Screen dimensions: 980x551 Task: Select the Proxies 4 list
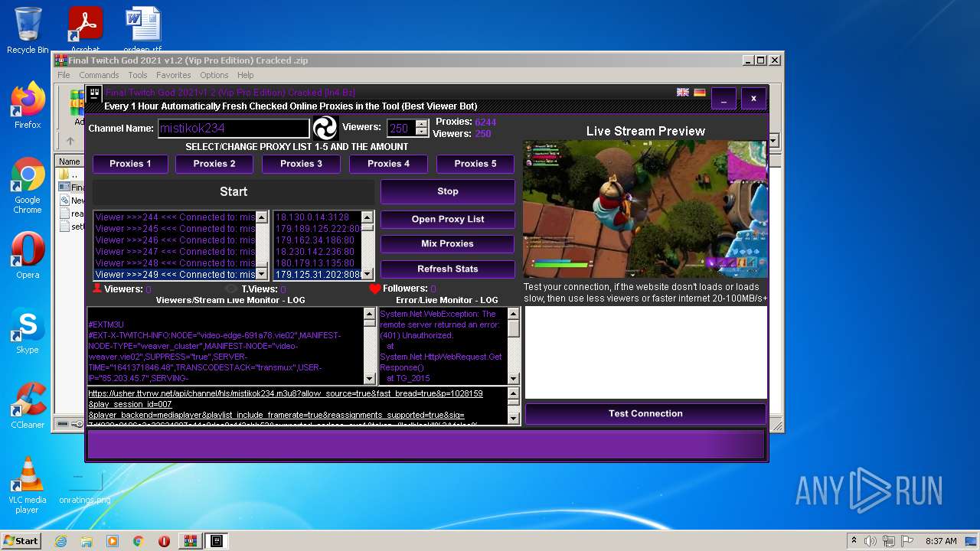388,164
